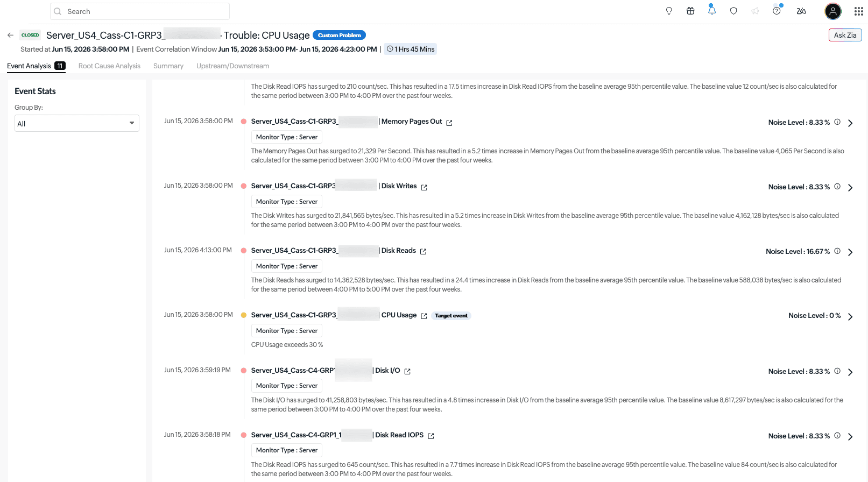Click into the Search input field
The height and width of the screenshot is (482, 868).
click(x=140, y=11)
